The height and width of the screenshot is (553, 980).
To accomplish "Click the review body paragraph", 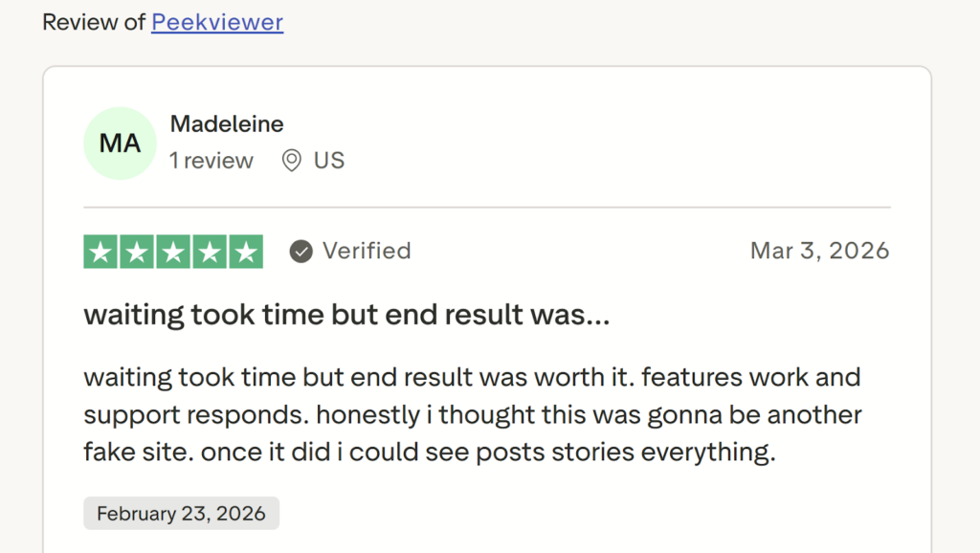I will 473,413.
